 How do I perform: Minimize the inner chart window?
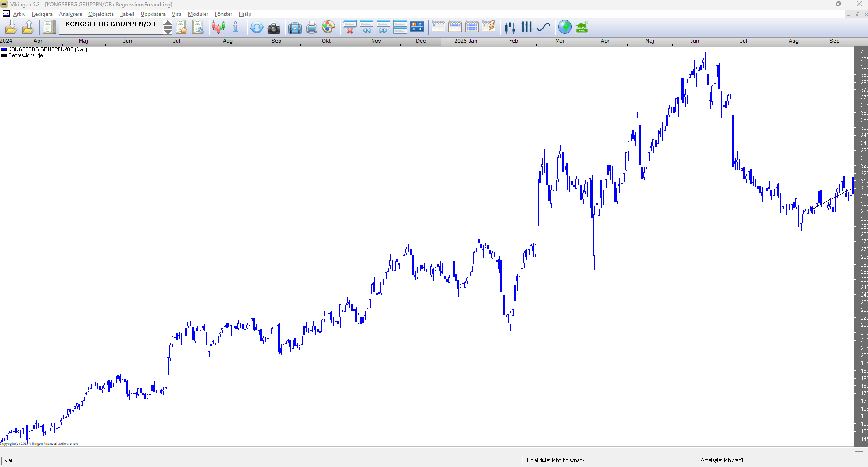click(x=848, y=14)
